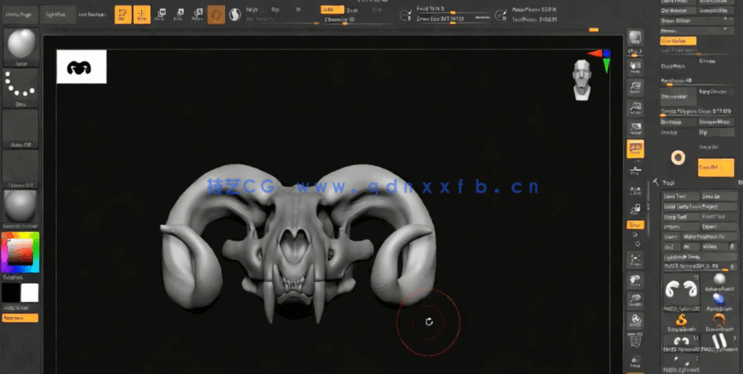Toggle Transp transparency at shelf bottom
The height and width of the screenshot is (374, 743).
click(635, 362)
